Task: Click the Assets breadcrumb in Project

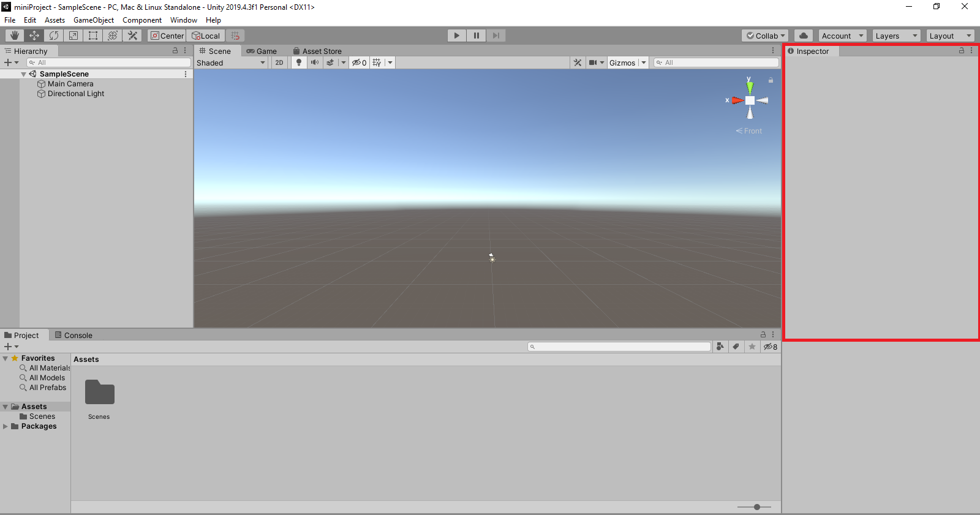Action: pyautogui.click(x=86, y=359)
